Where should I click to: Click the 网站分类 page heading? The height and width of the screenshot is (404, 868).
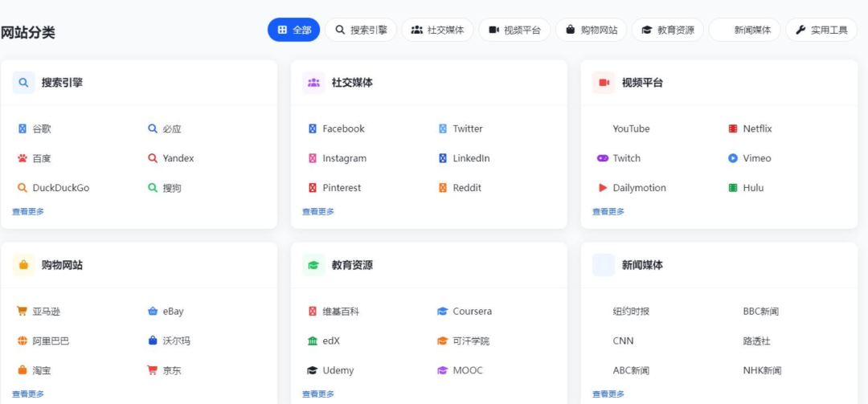click(27, 33)
